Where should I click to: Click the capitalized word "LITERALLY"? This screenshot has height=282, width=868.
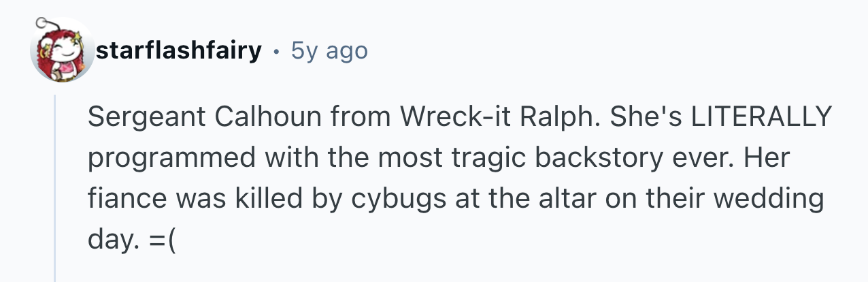coord(761,118)
